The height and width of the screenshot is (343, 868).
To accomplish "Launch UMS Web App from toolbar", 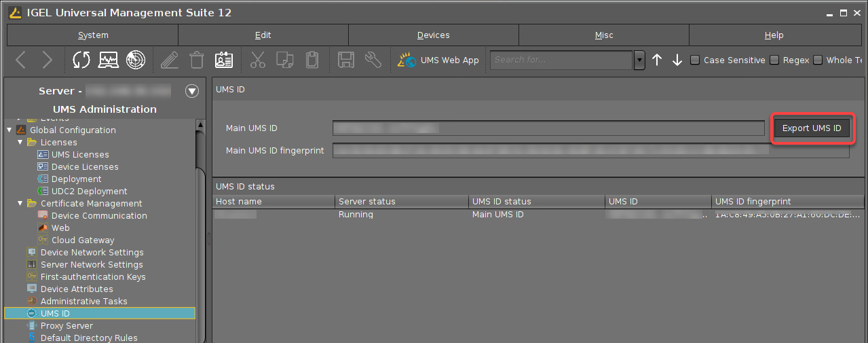I will 439,60.
